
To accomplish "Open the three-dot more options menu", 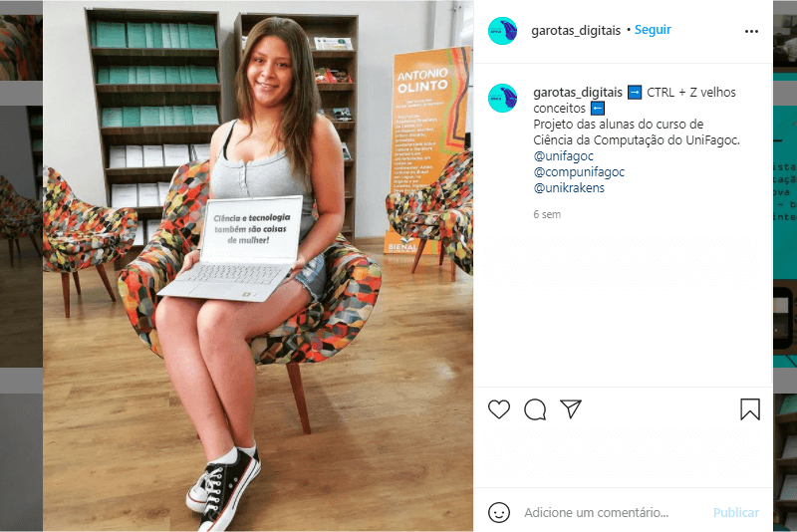I will [x=751, y=32].
